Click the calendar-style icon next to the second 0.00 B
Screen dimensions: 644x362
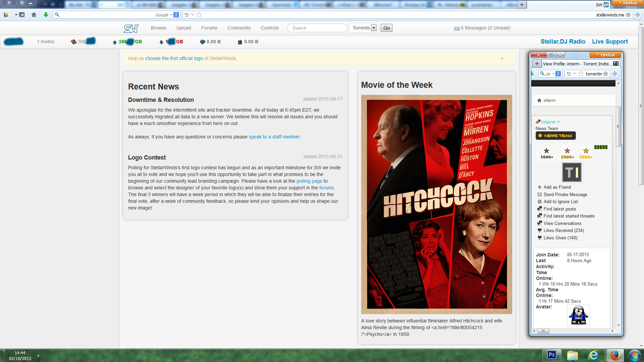tap(240, 42)
